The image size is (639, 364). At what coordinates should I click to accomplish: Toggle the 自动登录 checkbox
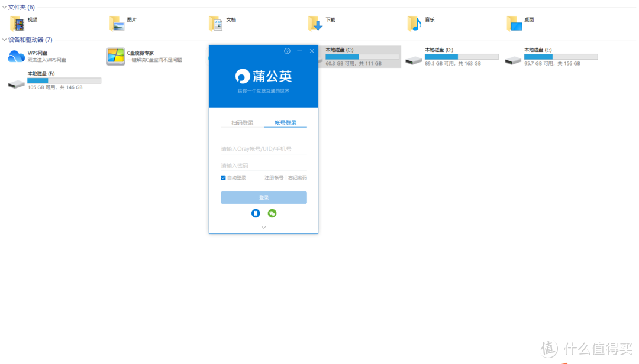point(224,177)
